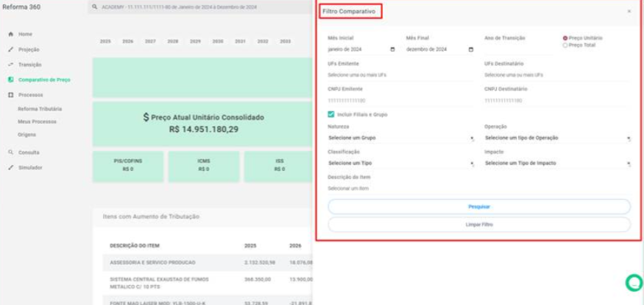Select the Preço Total radio option

(565, 45)
